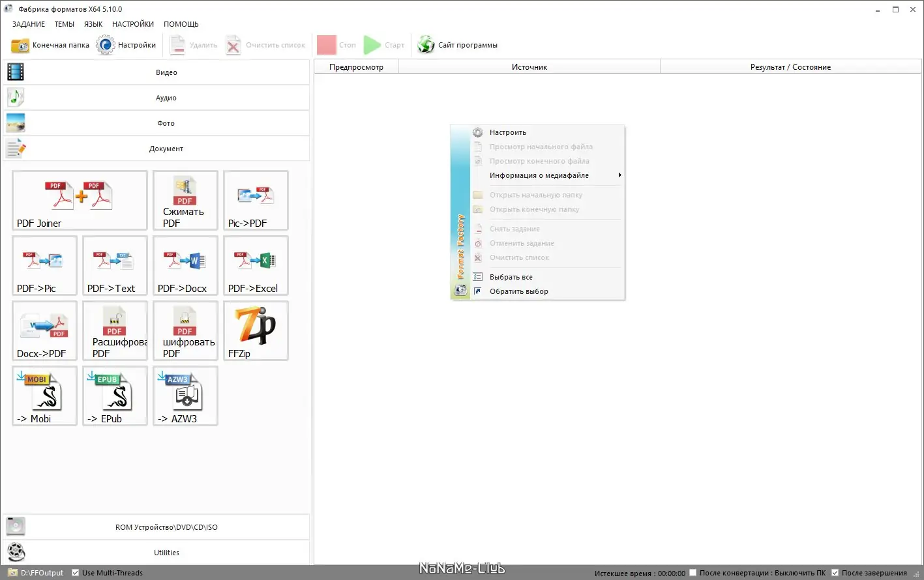Image resolution: width=924 pixels, height=580 pixels.
Task: Click Отменить задание in context menu
Action: 547,243
